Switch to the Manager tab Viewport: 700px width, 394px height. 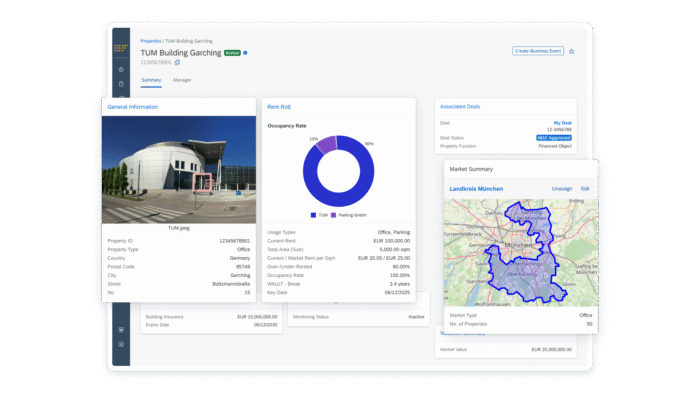pos(182,80)
